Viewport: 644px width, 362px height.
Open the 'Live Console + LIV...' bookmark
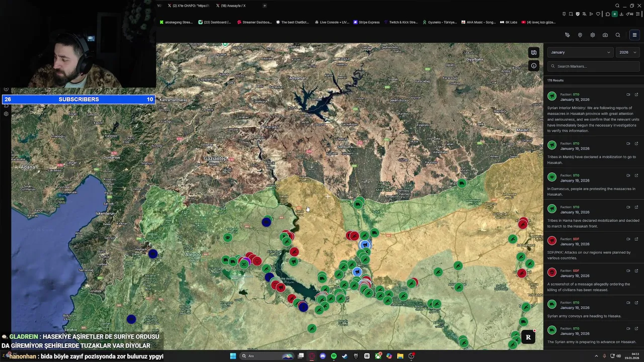click(x=332, y=22)
